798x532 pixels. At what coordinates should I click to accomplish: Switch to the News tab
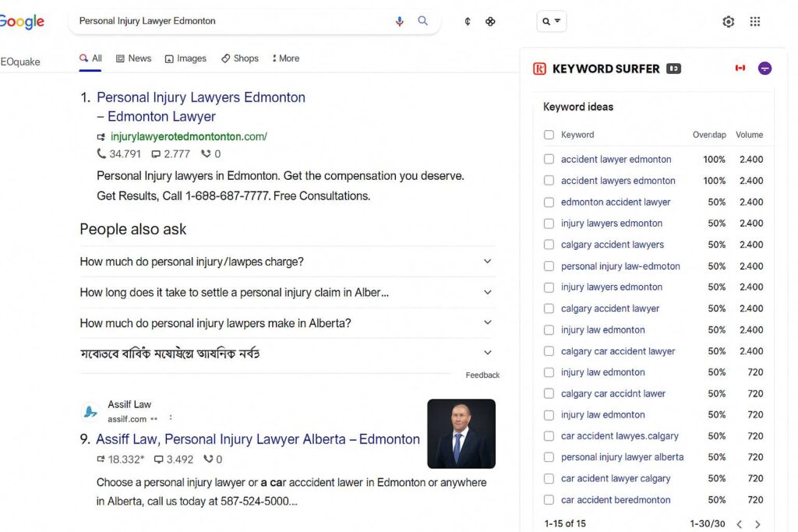[x=133, y=58]
